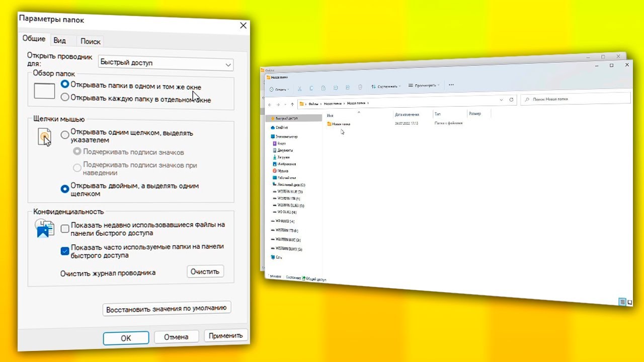
Task: Refresh the Explorer address bar
Action: click(512, 100)
